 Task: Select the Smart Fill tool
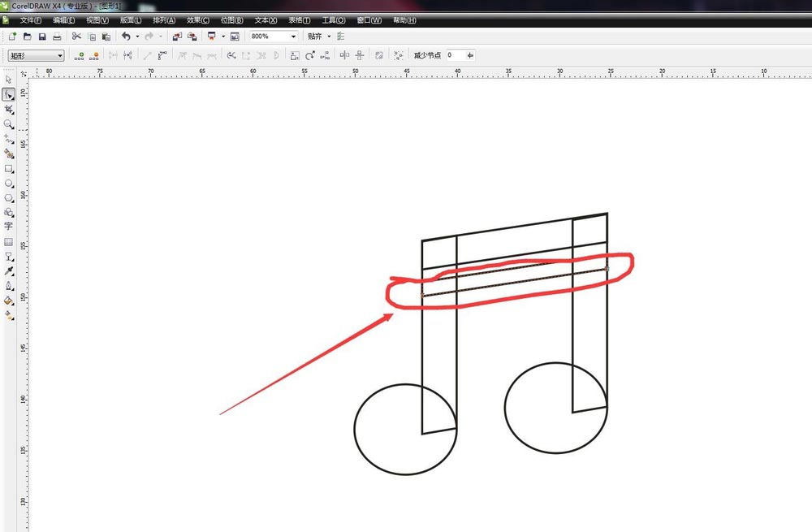pos(8,154)
